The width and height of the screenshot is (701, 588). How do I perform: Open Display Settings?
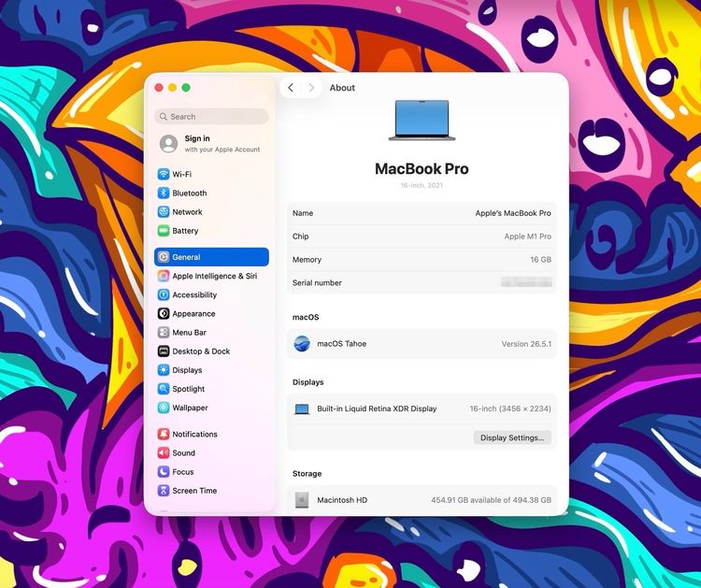(x=512, y=437)
